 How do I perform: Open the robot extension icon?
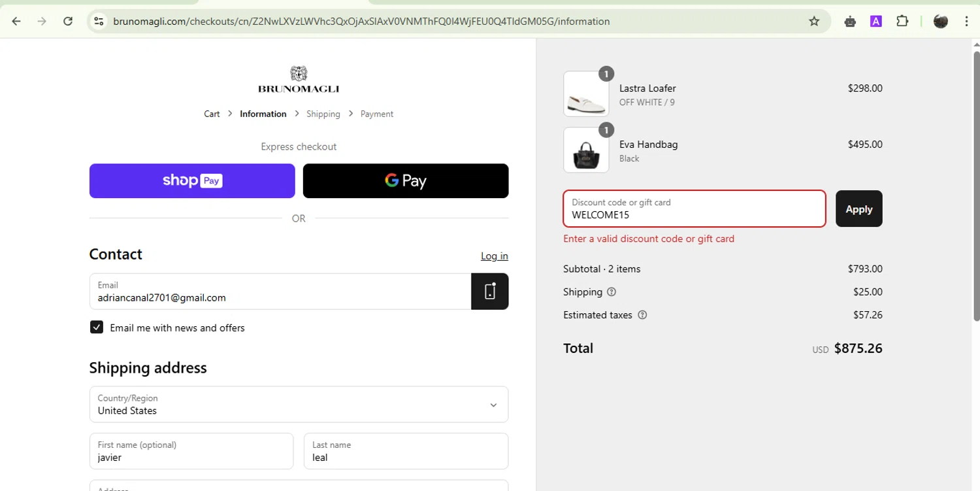pyautogui.click(x=850, y=21)
